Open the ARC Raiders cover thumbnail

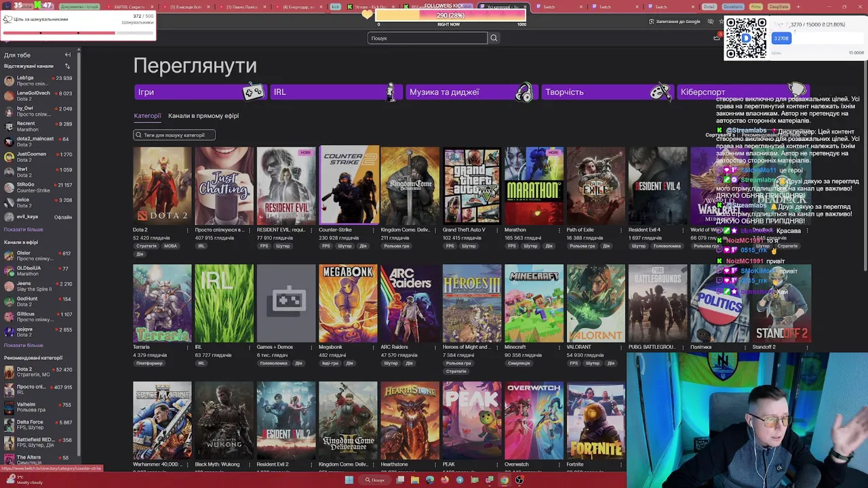pyautogui.click(x=410, y=303)
